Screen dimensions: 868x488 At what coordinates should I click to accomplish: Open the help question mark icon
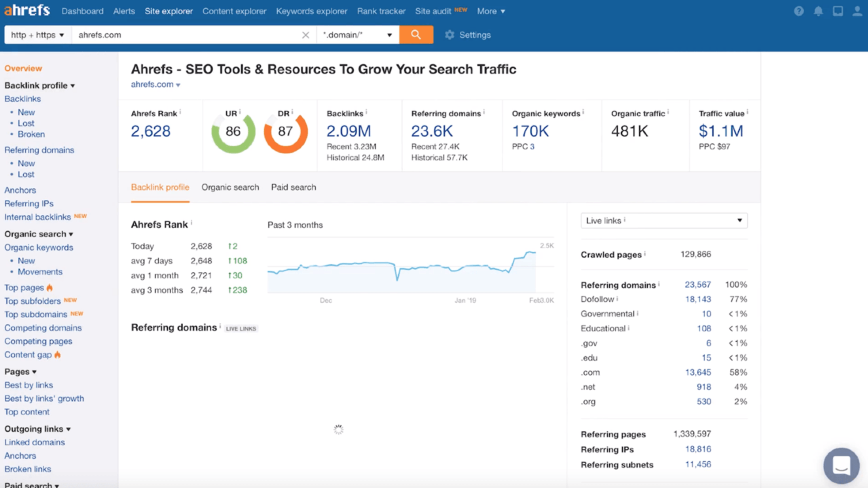click(799, 11)
